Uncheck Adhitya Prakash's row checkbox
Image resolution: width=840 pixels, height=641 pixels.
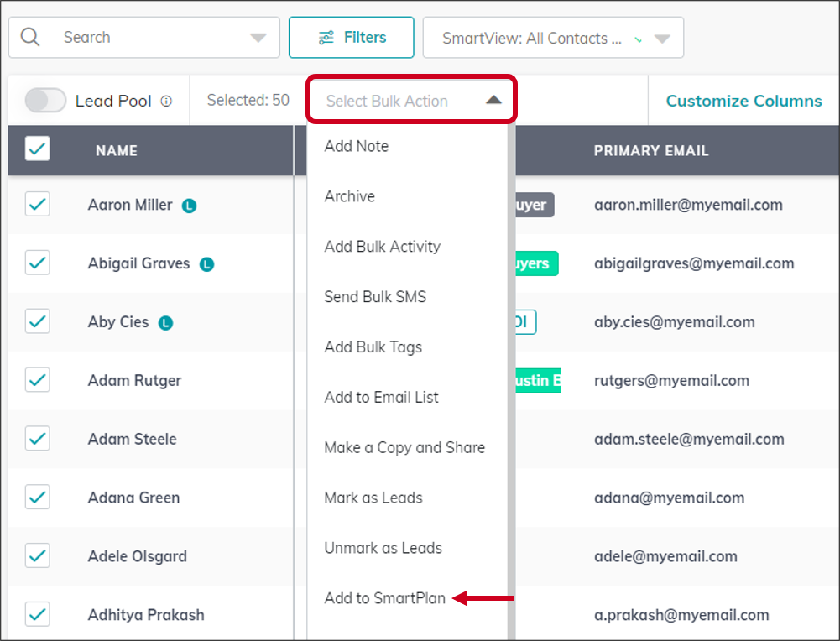tap(38, 613)
